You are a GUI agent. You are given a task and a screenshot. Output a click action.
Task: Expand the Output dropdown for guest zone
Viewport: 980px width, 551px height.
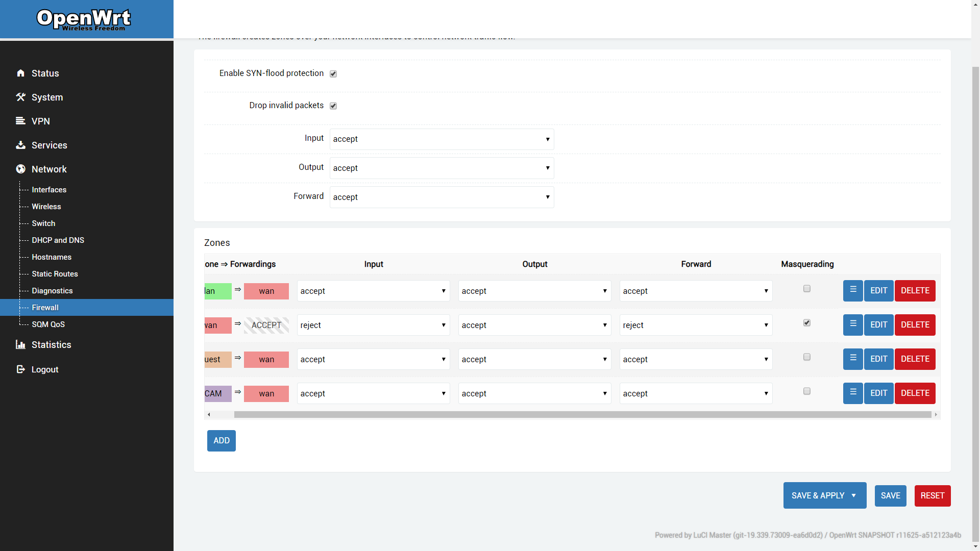pos(535,359)
